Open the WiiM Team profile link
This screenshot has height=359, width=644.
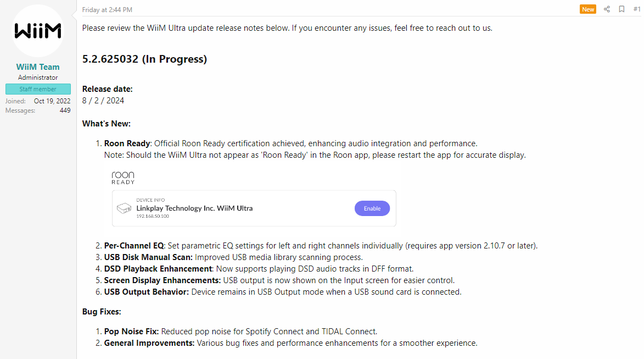point(38,67)
